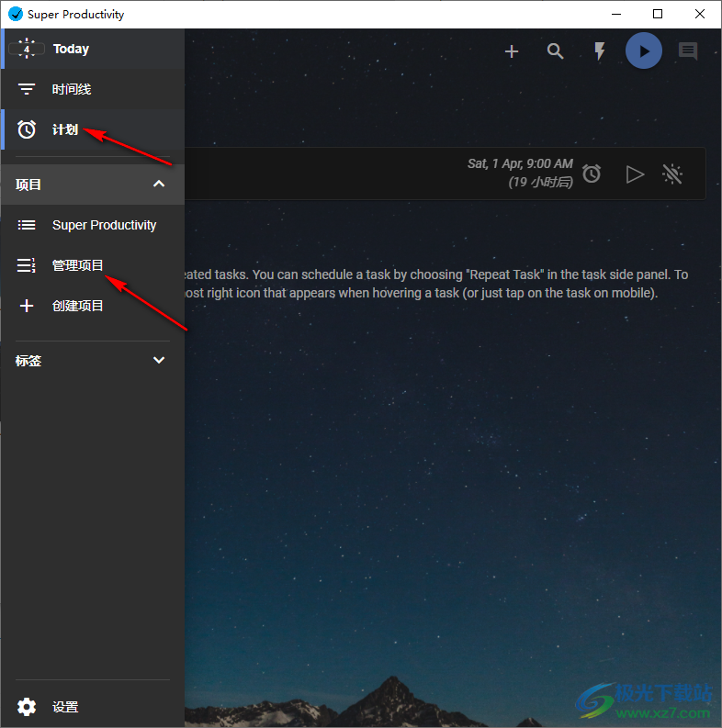Image resolution: width=722 pixels, height=728 pixels.
Task: Click 管理项目 to manage projects
Action: (x=78, y=265)
